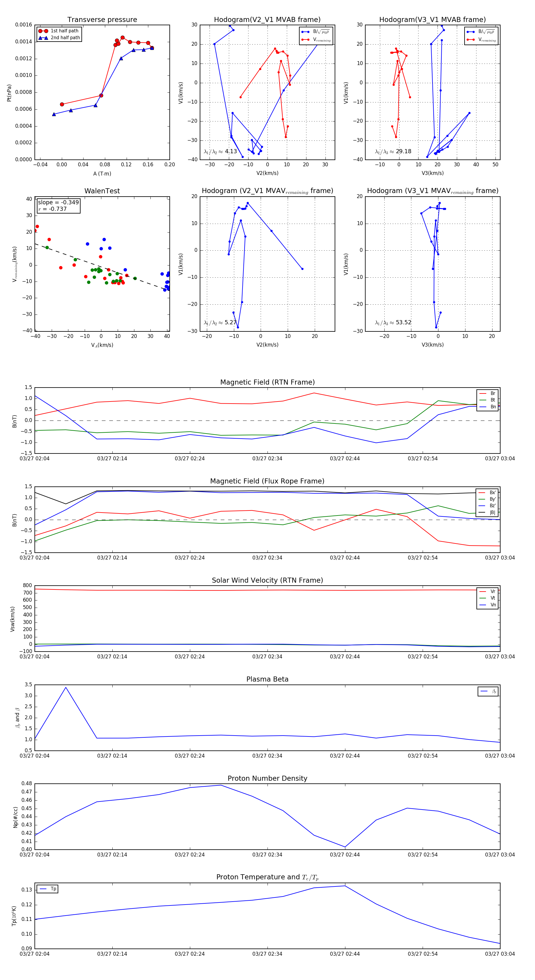
Task: Click the "0.48" tick on Proton Number Density axis
Action: [x=27, y=783]
